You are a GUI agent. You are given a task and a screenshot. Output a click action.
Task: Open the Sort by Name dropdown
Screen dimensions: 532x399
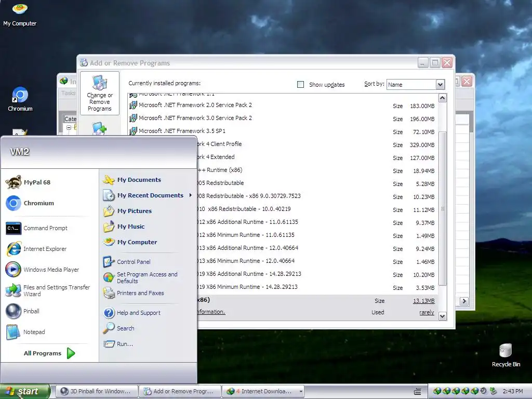(x=440, y=85)
